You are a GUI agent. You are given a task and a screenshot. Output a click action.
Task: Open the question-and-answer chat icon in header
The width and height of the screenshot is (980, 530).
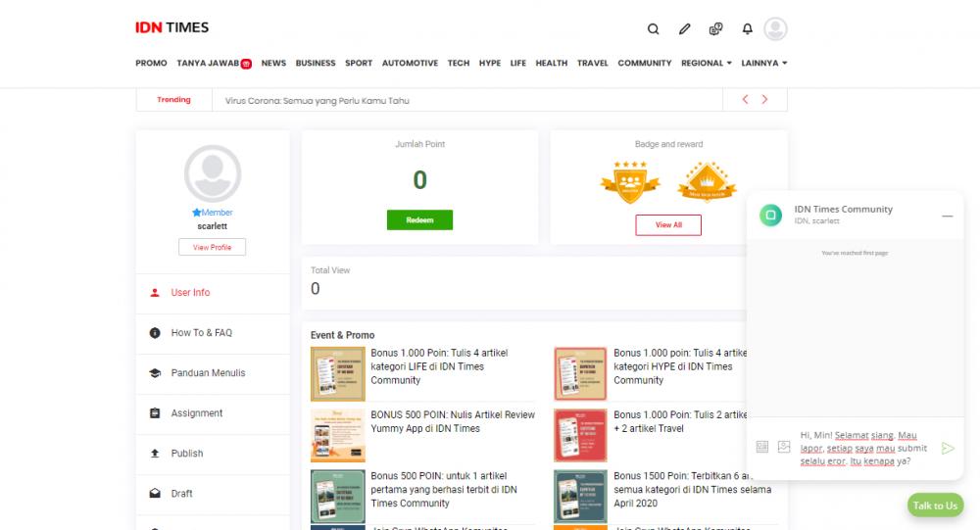pyautogui.click(x=715, y=28)
